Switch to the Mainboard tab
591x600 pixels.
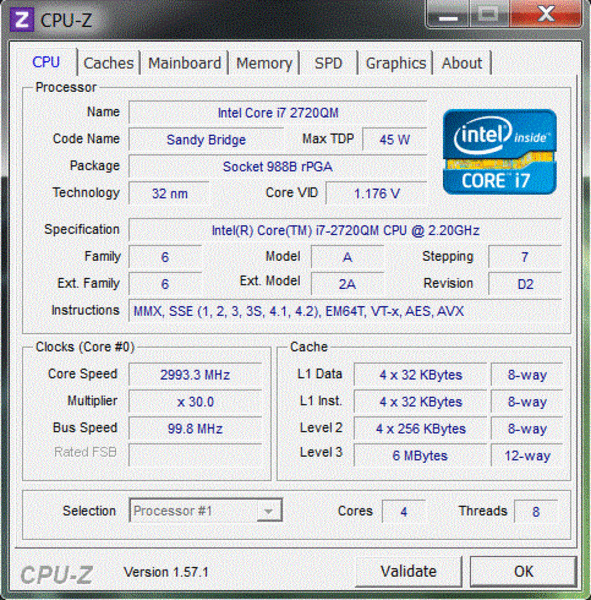coord(184,63)
